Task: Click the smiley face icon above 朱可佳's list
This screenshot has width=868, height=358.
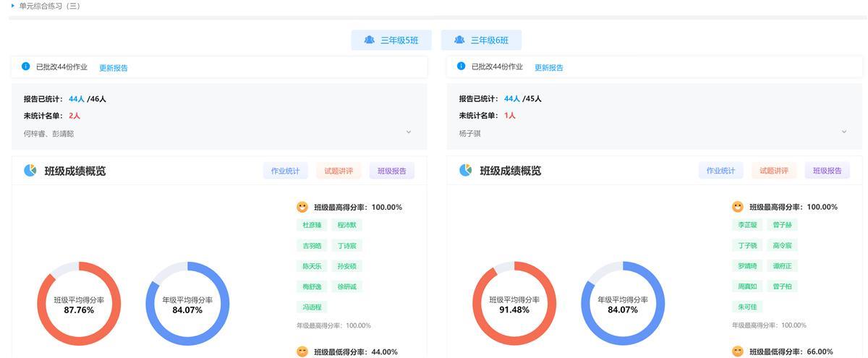Action: 738,207
